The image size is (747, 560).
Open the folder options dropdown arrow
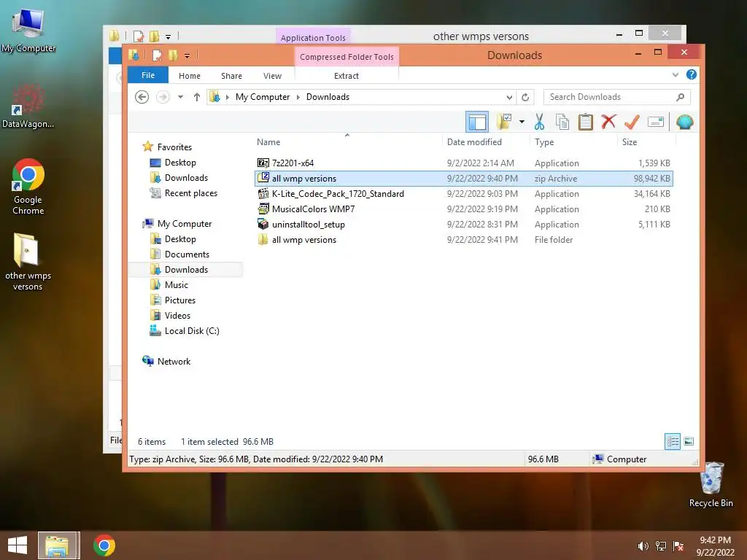[522, 122]
